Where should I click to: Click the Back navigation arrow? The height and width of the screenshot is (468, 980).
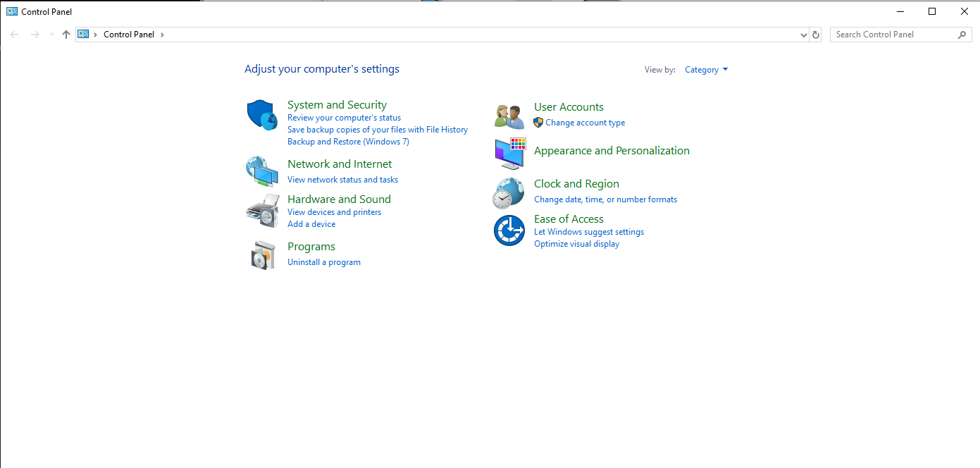pyautogui.click(x=14, y=35)
